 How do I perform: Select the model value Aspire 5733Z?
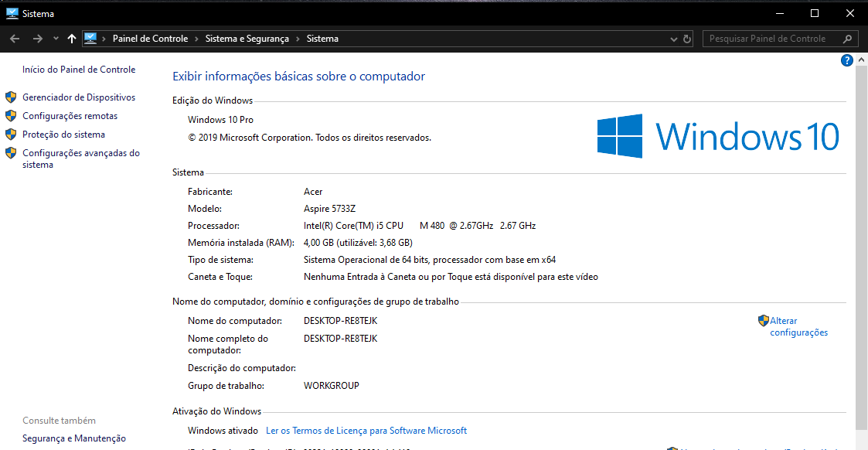[x=329, y=209]
